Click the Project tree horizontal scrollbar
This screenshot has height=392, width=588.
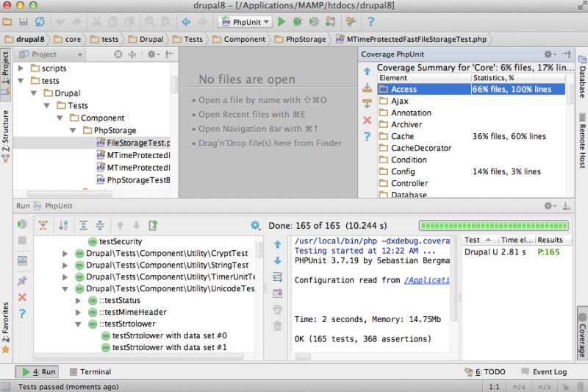tap(69, 194)
